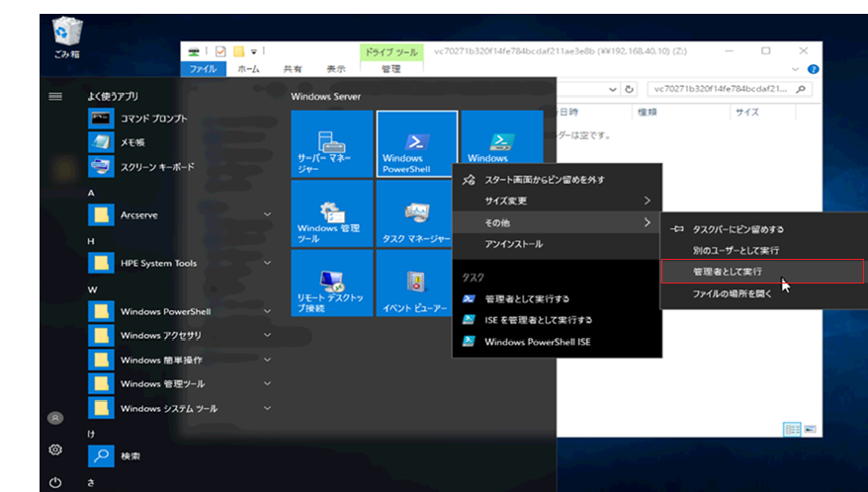
Task: Open Windows PowerShell ISE from task list
Action: (x=557, y=342)
